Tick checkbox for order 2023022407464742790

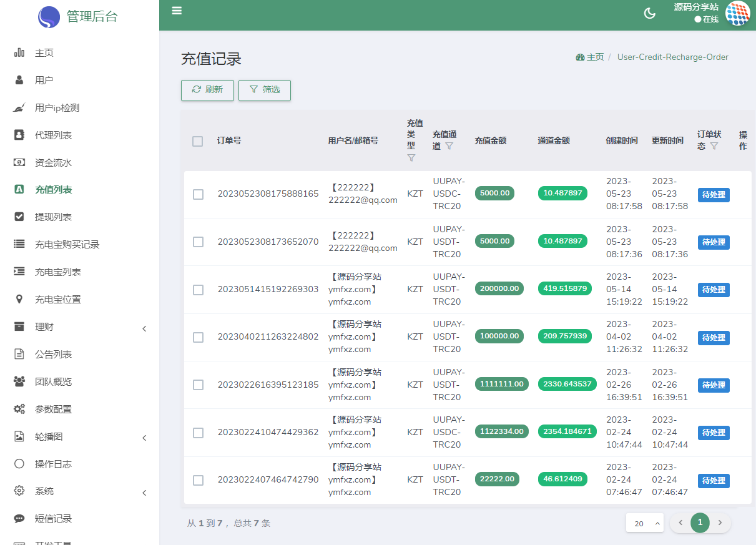[198, 480]
